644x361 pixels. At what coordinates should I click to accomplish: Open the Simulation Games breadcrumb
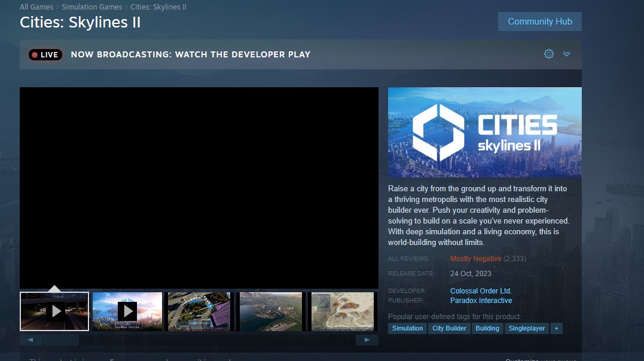click(91, 7)
